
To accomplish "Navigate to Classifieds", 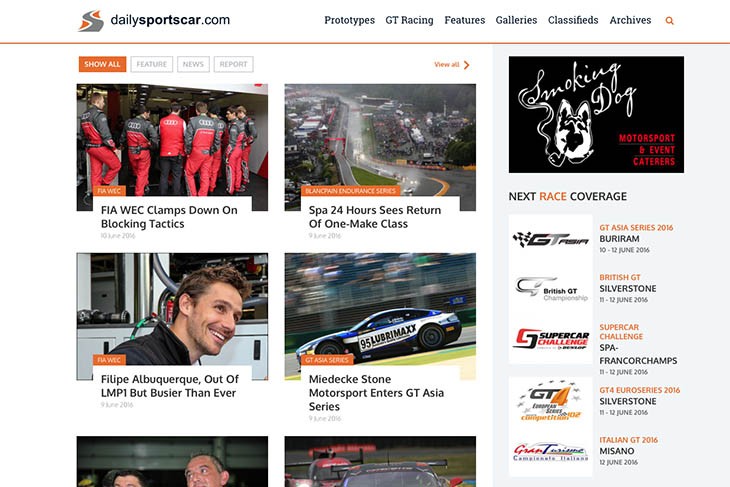I will coord(573,20).
